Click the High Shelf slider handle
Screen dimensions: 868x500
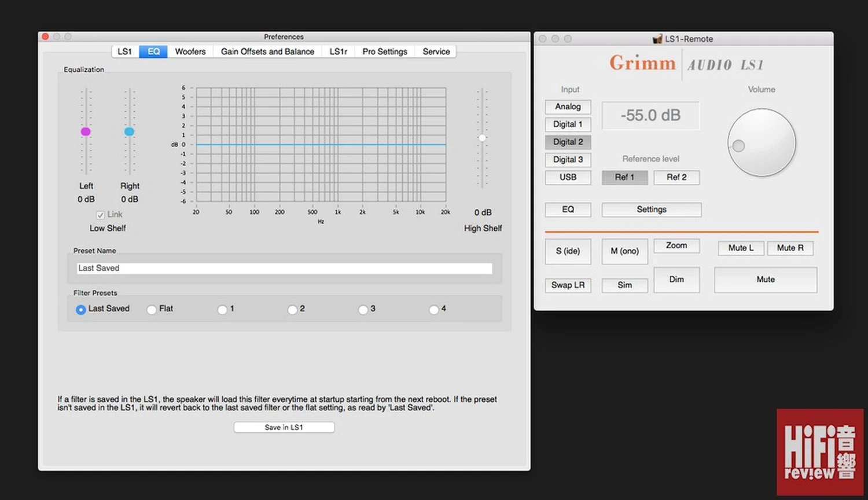click(482, 138)
